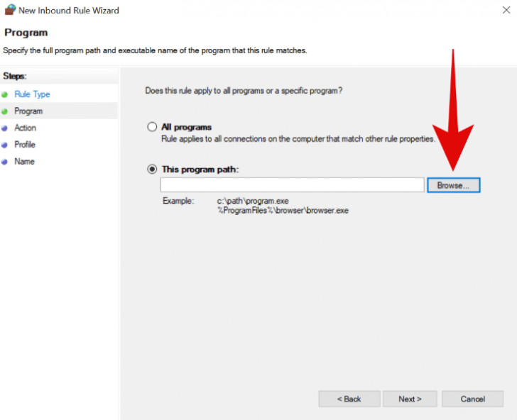Proceed with the Next button
This screenshot has height=420, width=517.
point(410,399)
